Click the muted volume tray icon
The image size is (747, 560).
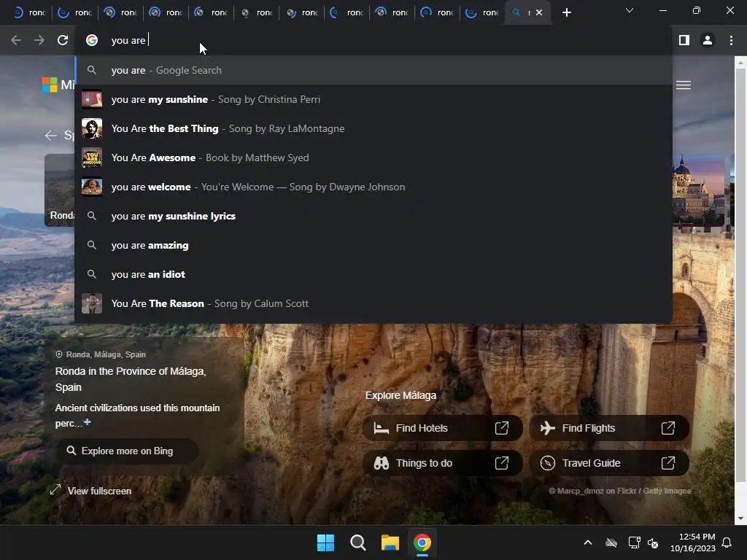tap(653, 542)
